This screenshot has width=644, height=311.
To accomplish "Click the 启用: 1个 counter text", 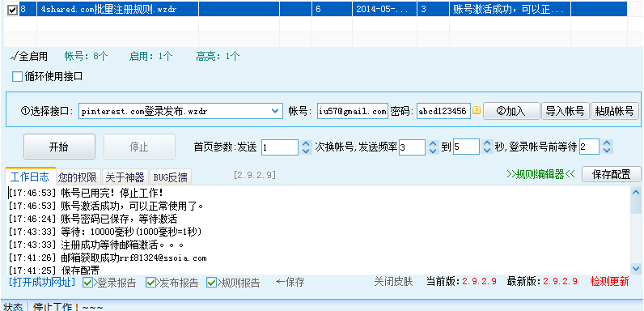I will point(151,57).
